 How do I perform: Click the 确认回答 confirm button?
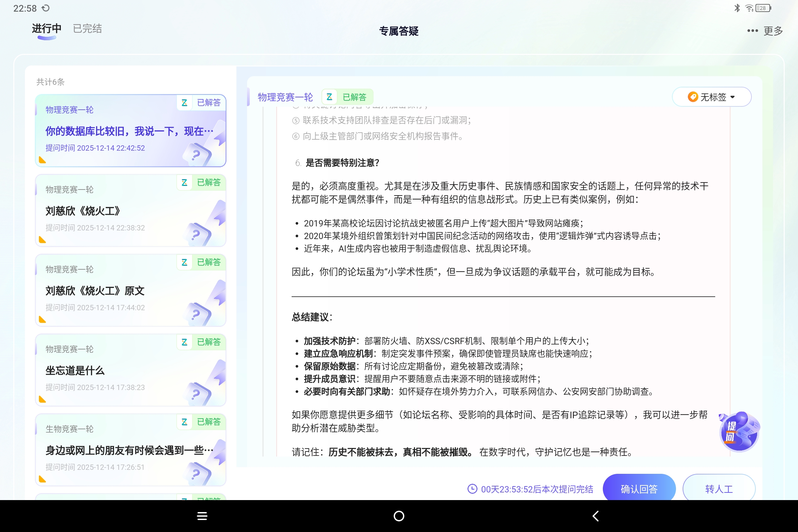[x=639, y=488]
